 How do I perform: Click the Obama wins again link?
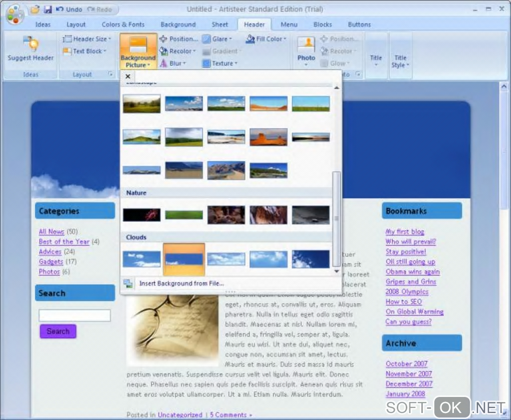[x=413, y=271]
